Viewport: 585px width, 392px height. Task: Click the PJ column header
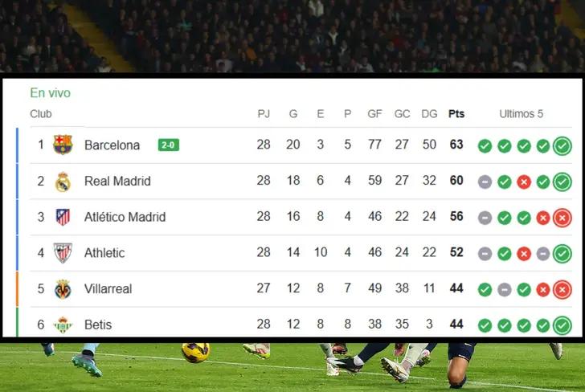coord(264,114)
